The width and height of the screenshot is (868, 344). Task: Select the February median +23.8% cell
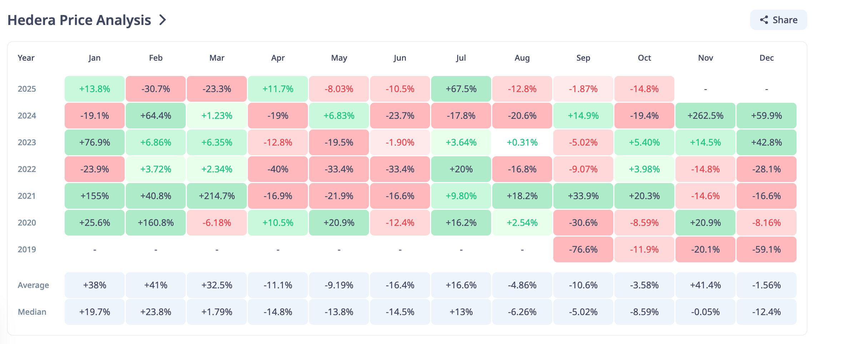[x=155, y=312]
